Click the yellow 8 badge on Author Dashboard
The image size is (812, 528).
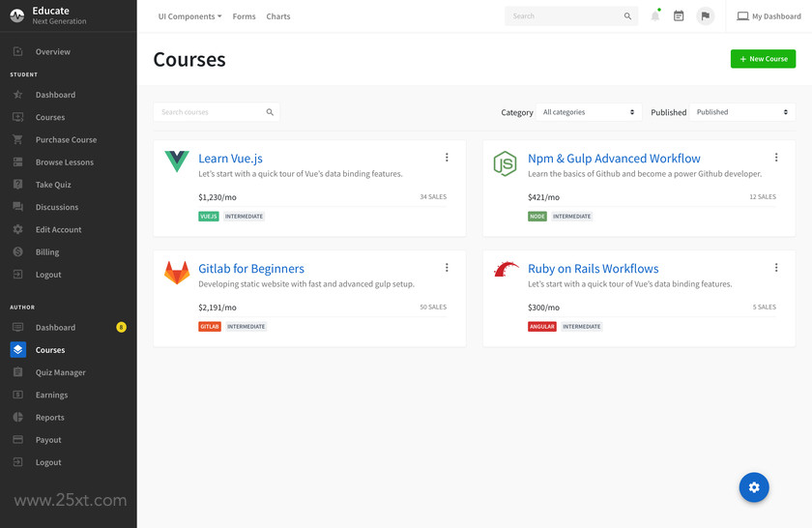click(121, 327)
